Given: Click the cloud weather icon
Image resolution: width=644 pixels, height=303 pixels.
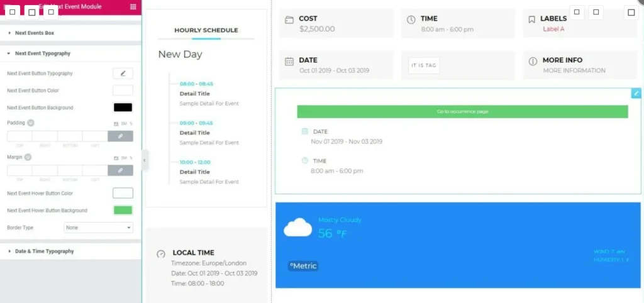Looking at the screenshot, I should [x=297, y=228].
